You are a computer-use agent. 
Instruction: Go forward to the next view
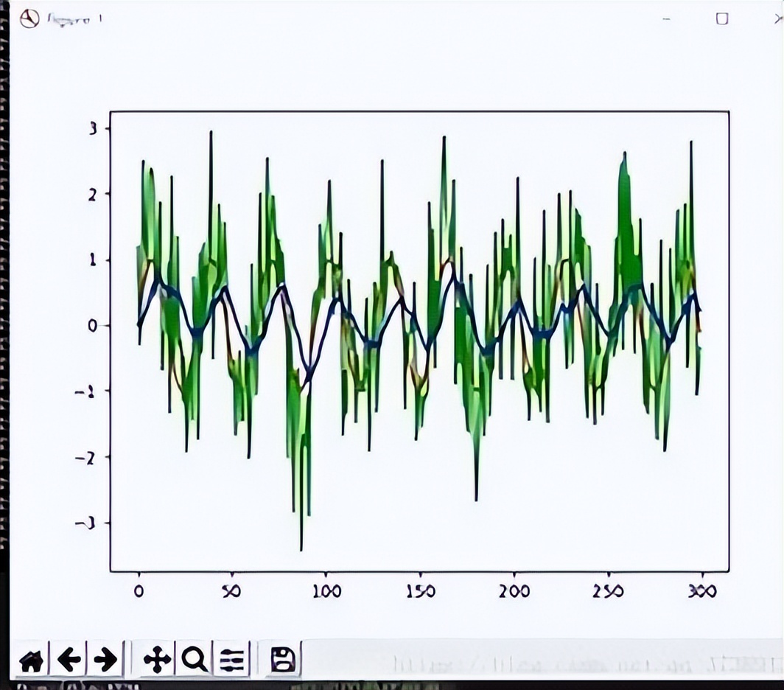click(x=105, y=661)
